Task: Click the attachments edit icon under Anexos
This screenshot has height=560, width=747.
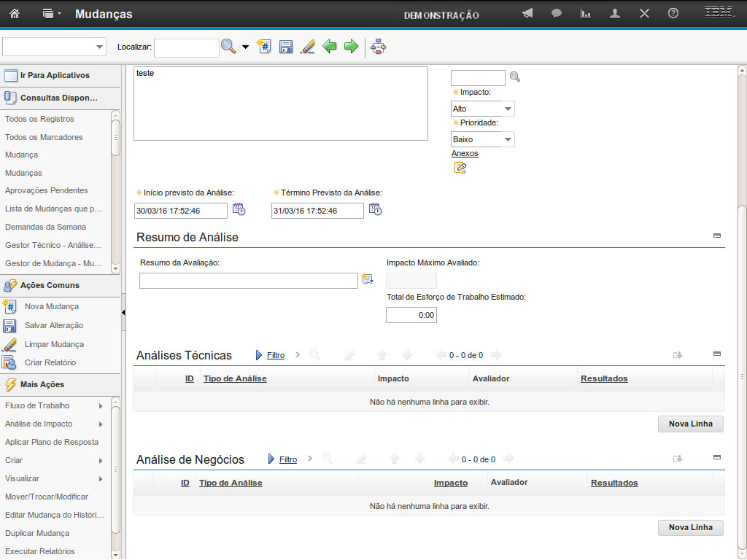Action: coord(460,168)
